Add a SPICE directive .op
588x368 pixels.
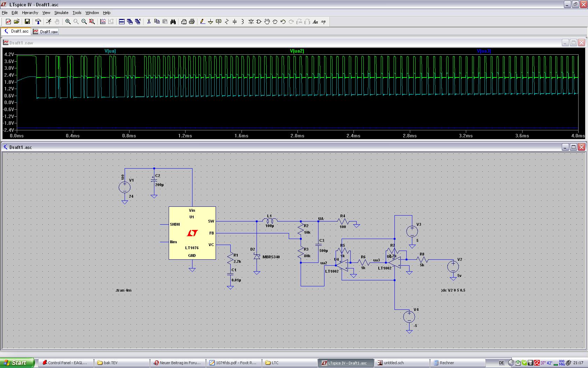coord(323,22)
